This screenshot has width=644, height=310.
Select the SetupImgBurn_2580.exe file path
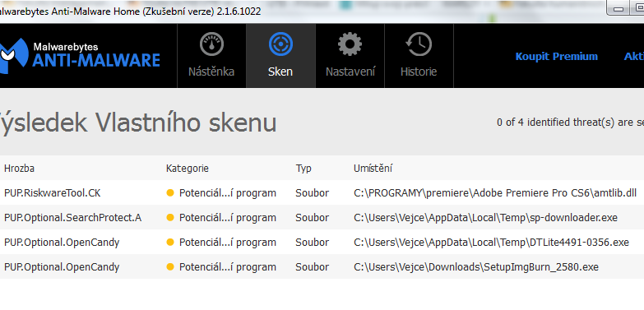(476, 267)
